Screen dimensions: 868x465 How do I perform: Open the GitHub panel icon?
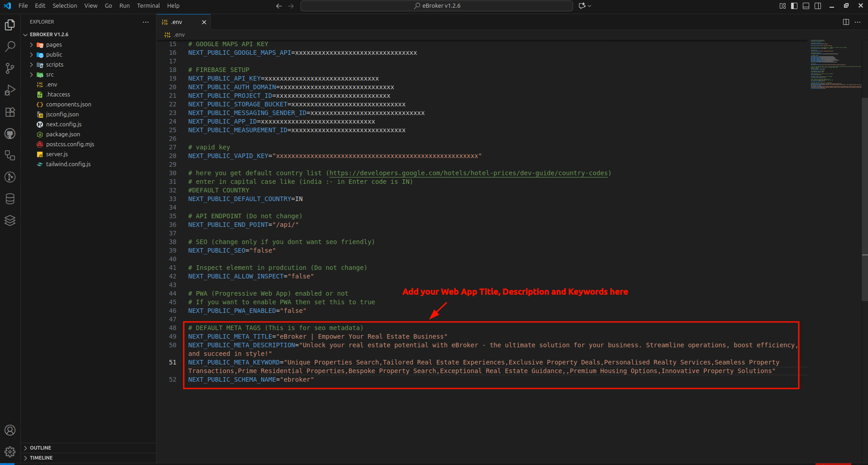click(10, 134)
